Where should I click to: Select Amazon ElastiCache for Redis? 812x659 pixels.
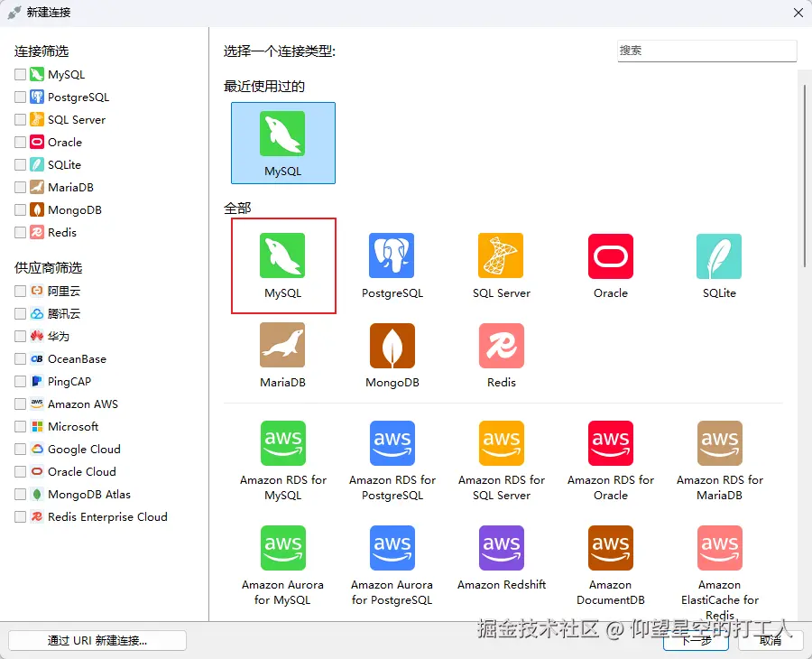719,572
